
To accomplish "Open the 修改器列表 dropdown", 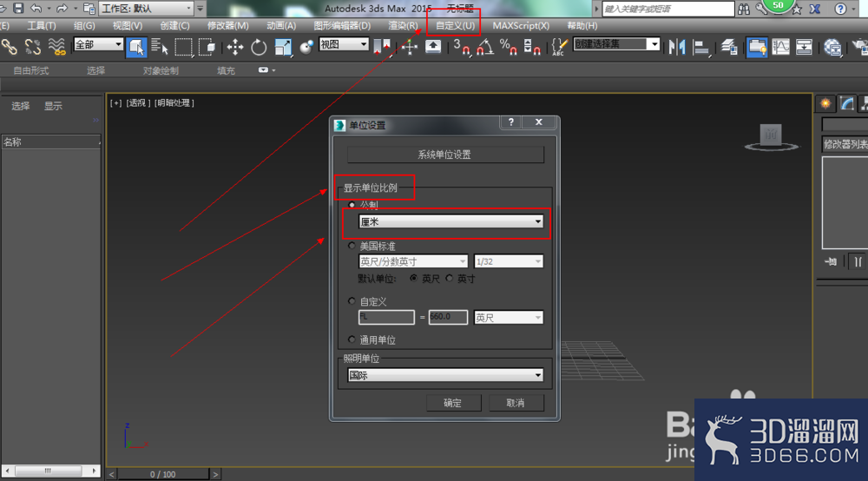I will (845, 144).
